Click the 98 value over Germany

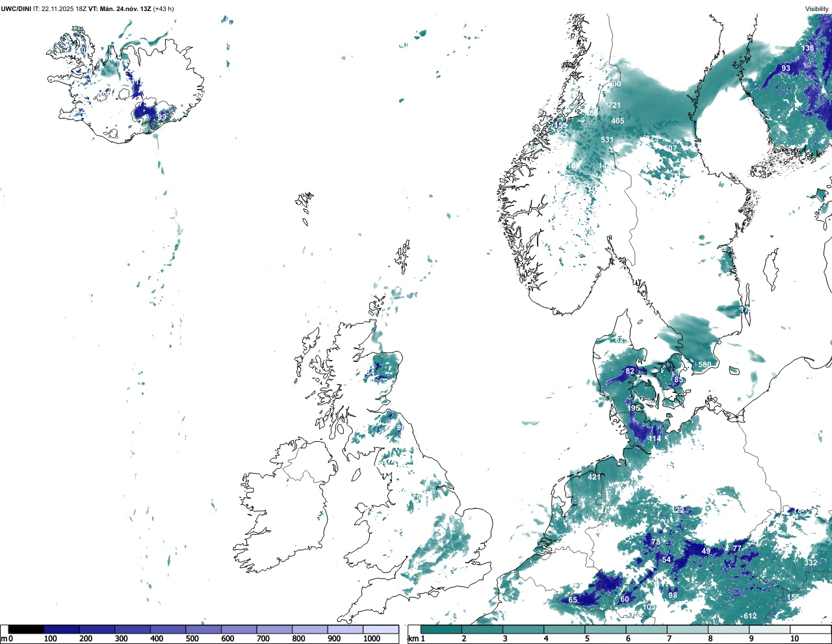tap(673, 595)
